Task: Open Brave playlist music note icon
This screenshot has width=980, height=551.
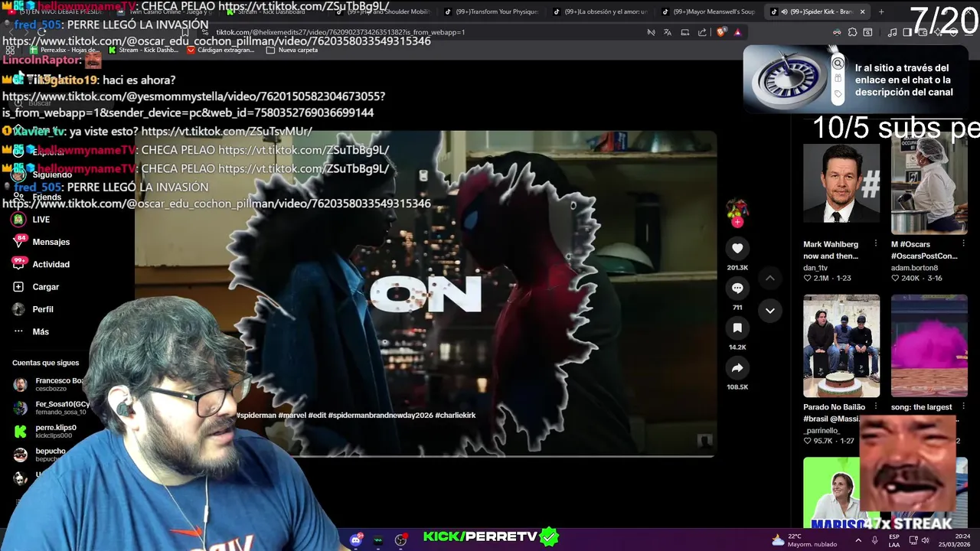Action: tap(892, 32)
